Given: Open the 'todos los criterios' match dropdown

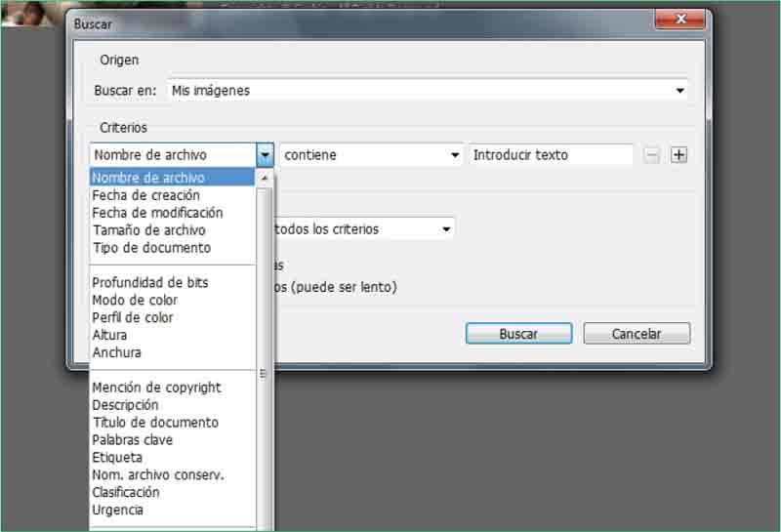Looking at the screenshot, I should pyautogui.click(x=446, y=229).
